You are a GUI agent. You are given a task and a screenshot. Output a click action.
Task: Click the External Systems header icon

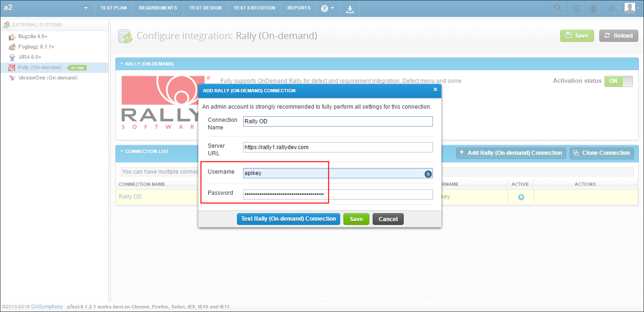(7, 24)
